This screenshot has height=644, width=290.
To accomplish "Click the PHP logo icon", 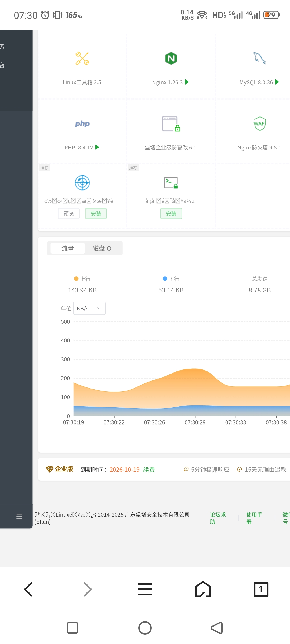I will click(82, 124).
